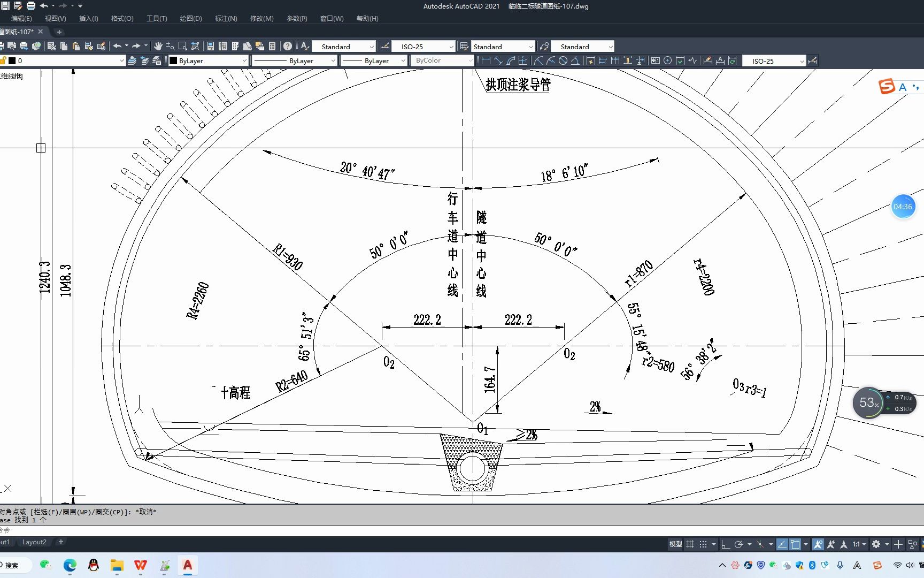Open the ByLayer linetype dropdown

pyautogui.click(x=294, y=60)
